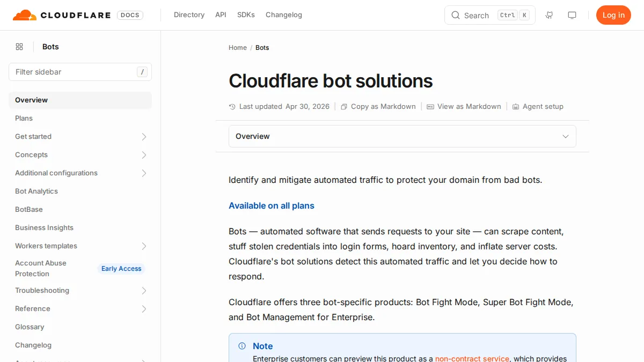Open the Search box
This screenshot has height=362, width=644.
[490, 15]
